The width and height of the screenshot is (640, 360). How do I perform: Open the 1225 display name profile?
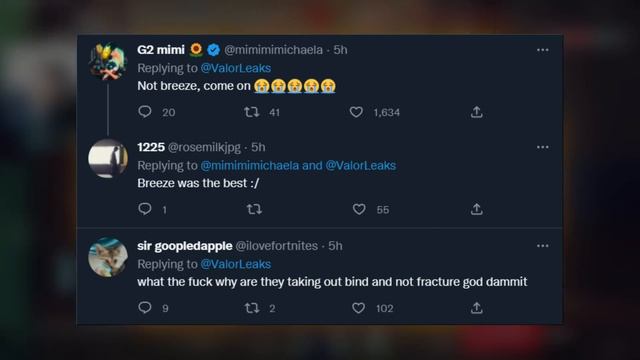pyautogui.click(x=151, y=147)
